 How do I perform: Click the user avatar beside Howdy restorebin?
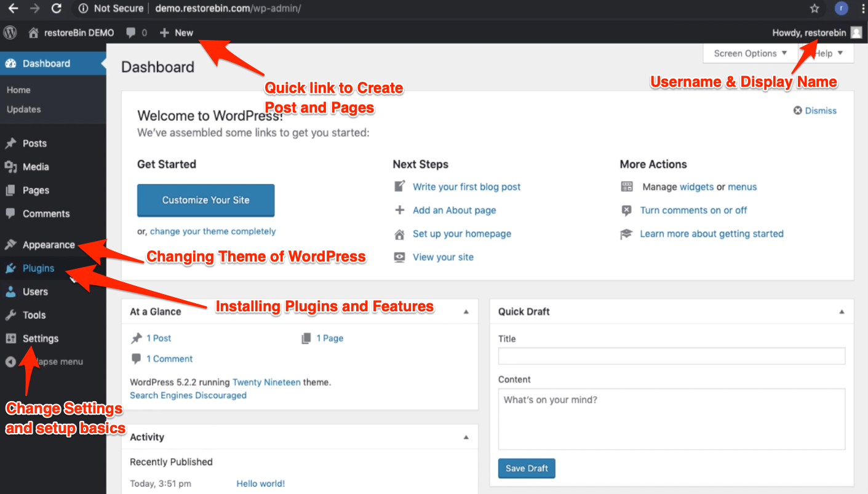pos(856,33)
